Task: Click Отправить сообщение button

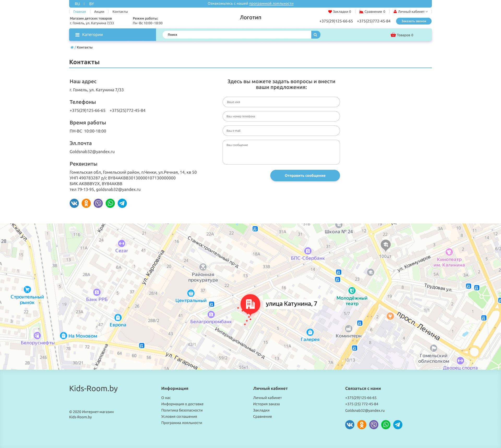Action: [x=305, y=175]
